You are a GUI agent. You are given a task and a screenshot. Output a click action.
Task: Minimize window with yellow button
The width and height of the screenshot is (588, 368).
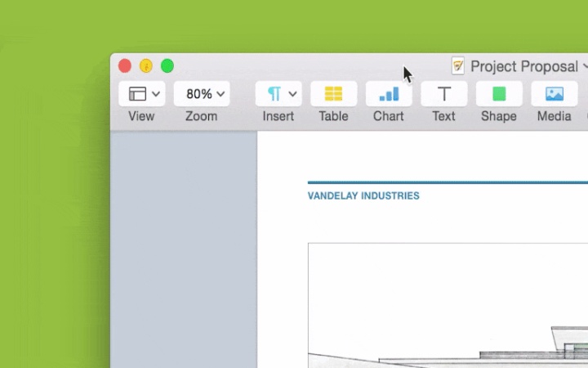pos(146,66)
